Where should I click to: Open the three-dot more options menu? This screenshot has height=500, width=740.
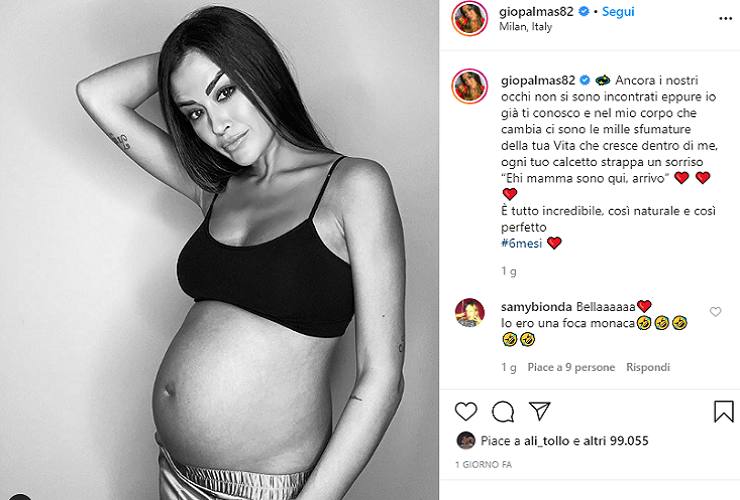(725, 18)
